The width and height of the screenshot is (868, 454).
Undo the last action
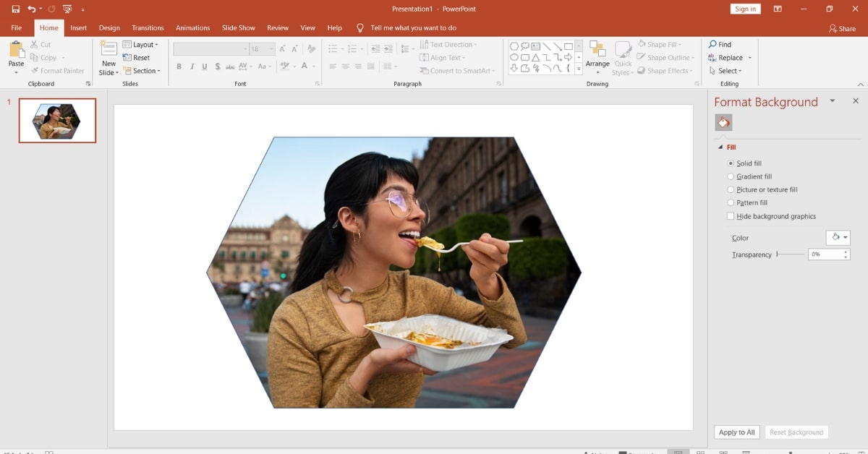[32, 9]
